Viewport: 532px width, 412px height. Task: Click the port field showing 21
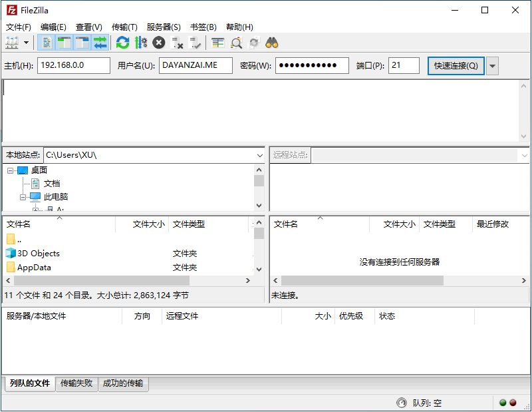[x=404, y=65]
